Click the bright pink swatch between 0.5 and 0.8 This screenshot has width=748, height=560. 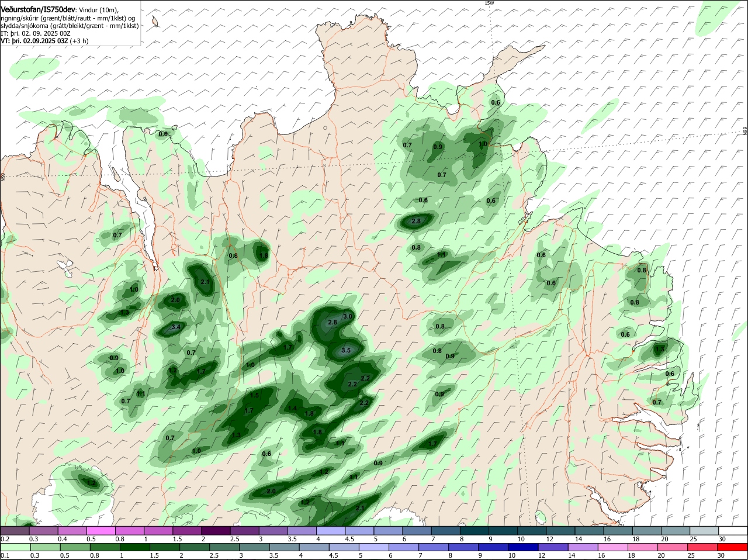pos(101,530)
